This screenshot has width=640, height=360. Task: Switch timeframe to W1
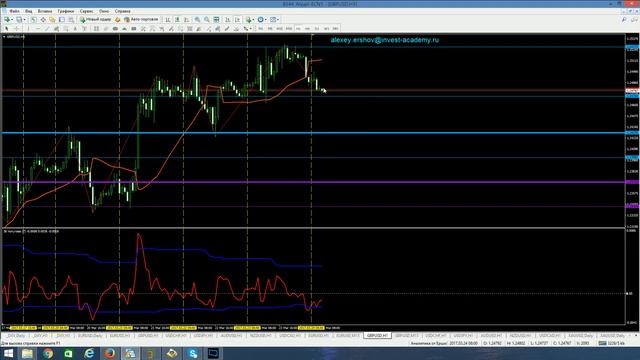(x=326, y=29)
